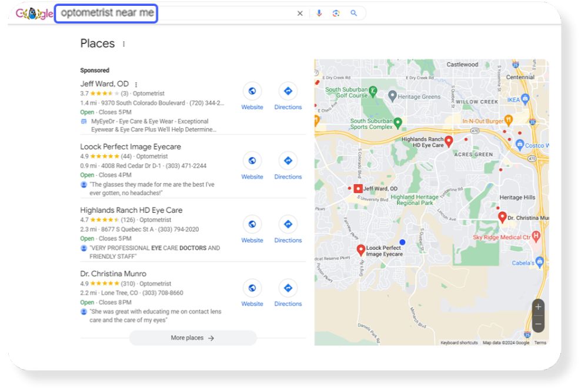Viewport: 588px width, 392px height.
Task: Click the Sky Ridge Medical Ctr hospital marker
Action: [536, 236]
